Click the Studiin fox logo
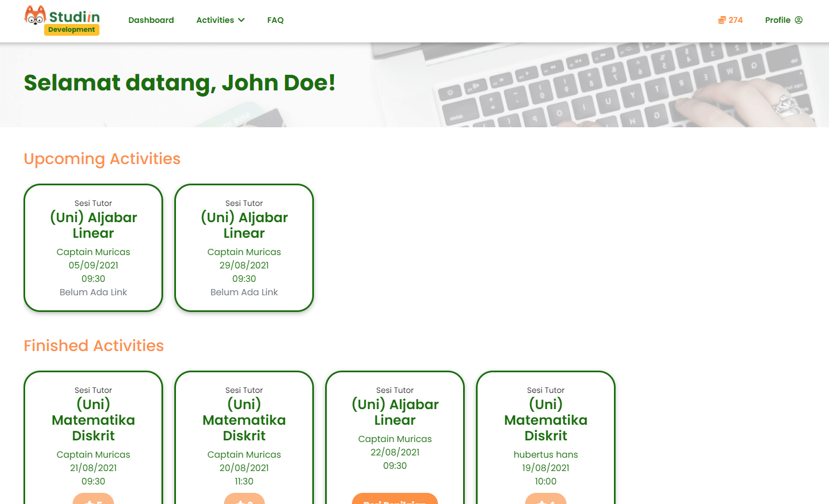Image resolution: width=829 pixels, height=504 pixels. coord(35,15)
